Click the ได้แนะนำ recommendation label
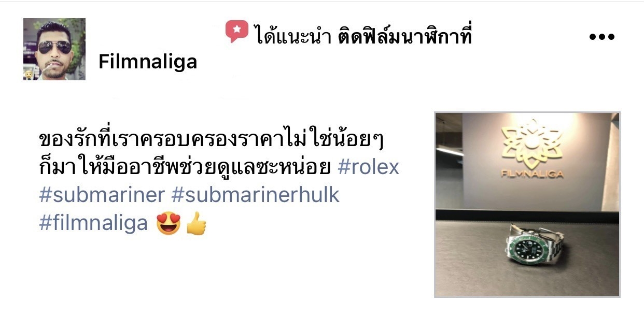Image resolution: width=644 pixels, height=317 pixels. click(293, 35)
